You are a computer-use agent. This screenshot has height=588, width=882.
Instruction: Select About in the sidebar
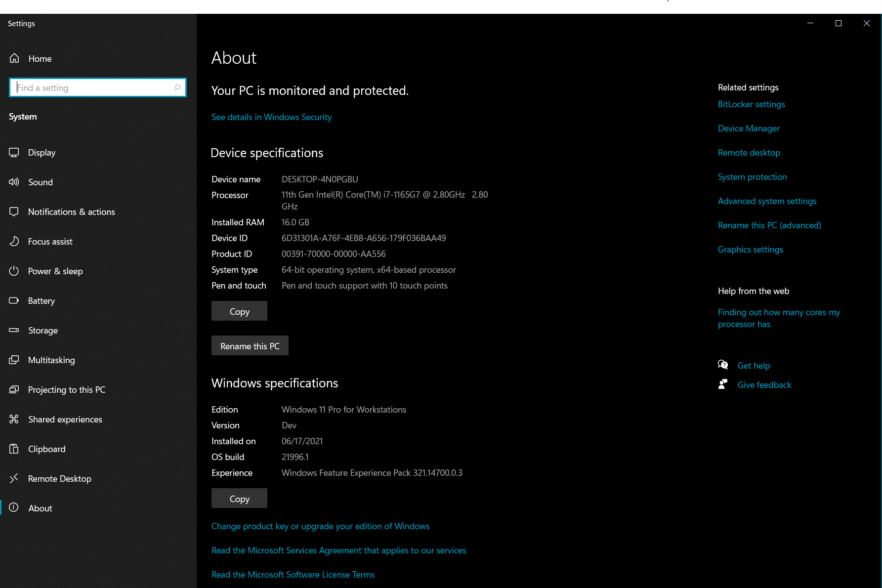click(98, 508)
